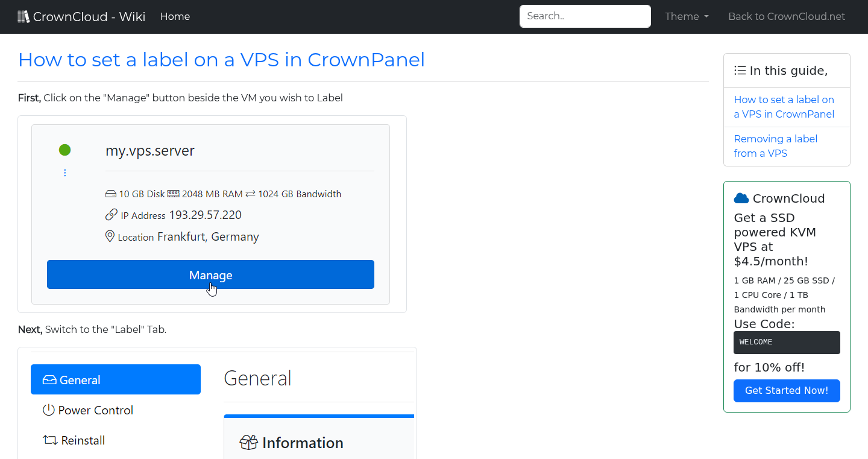Switch to the Power Control tab
This screenshot has height=459, width=868.
click(x=95, y=410)
